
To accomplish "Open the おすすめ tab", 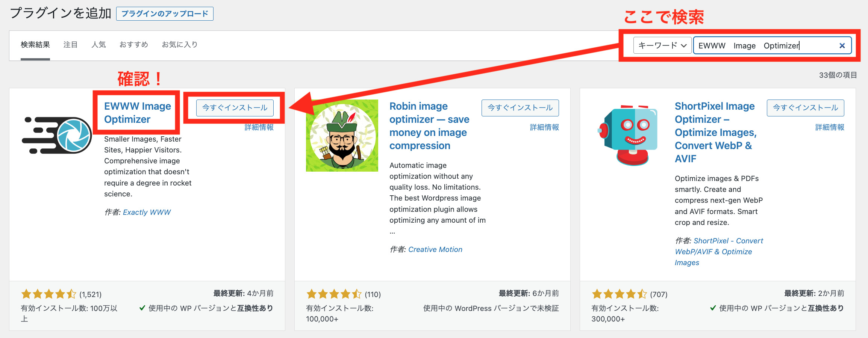I will [134, 45].
